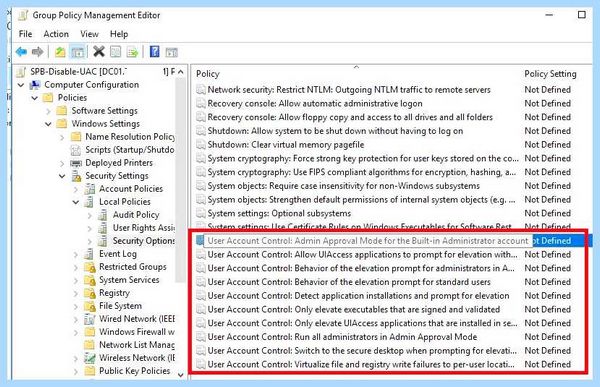Click the Computer Configuration icon in tree

(x=35, y=85)
